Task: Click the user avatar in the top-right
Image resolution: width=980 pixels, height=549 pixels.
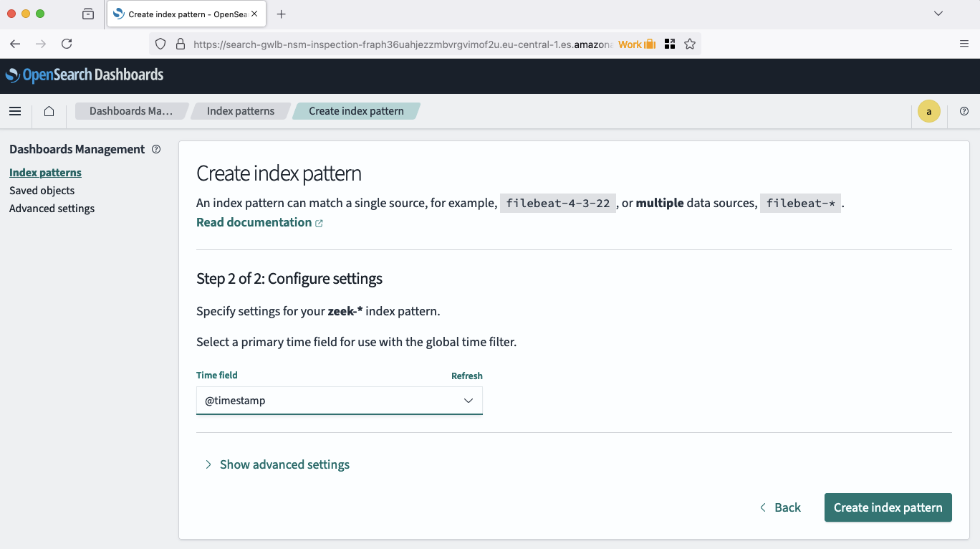Action: pyautogui.click(x=929, y=111)
